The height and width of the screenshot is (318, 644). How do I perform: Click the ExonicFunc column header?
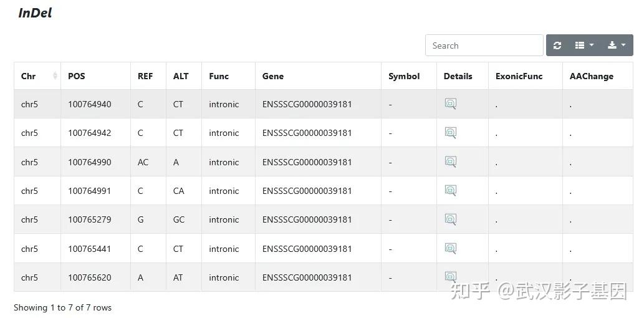(519, 76)
